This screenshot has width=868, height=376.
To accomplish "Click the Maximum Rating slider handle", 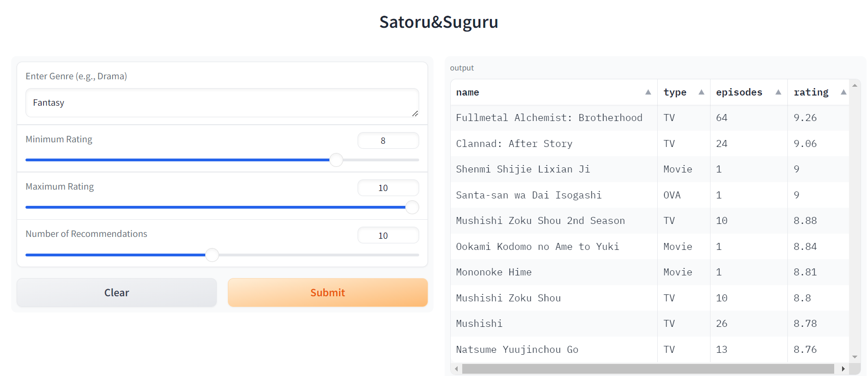I will (412, 207).
